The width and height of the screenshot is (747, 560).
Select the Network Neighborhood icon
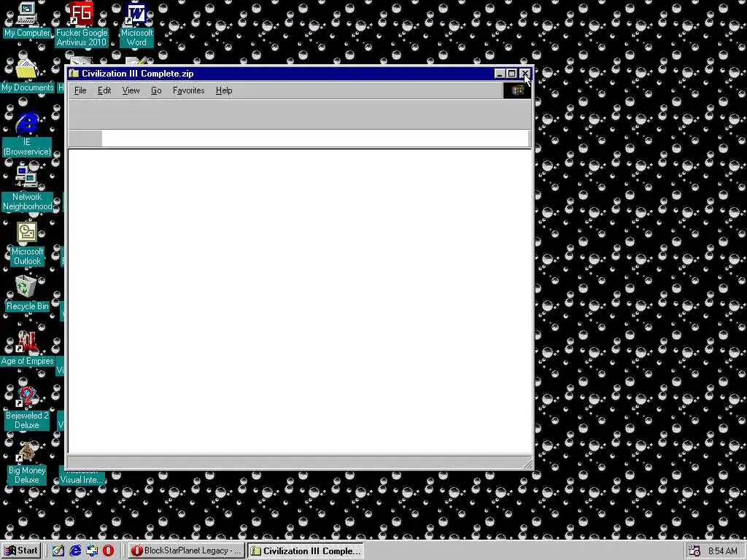[27, 188]
